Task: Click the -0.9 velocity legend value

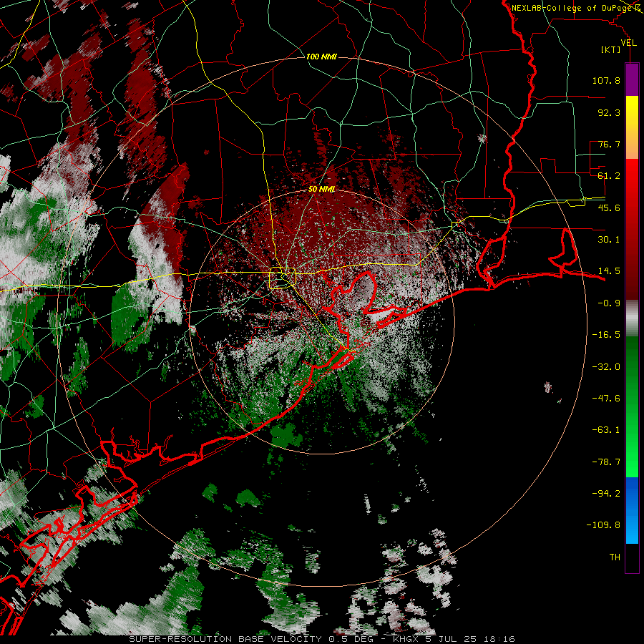Action: (609, 303)
